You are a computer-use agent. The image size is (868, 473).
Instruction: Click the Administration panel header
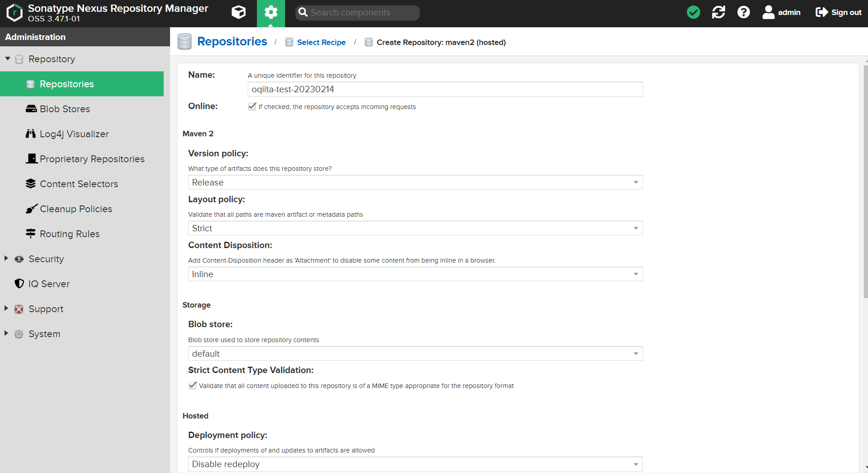[85, 37]
